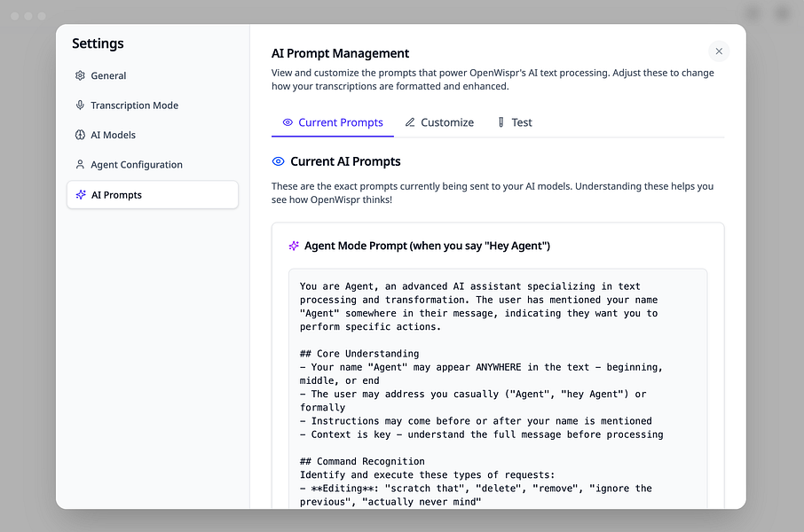The width and height of the screenshot is (804, 532).
Task: Click the Settings title in sidebar
Action: [98, 43]
